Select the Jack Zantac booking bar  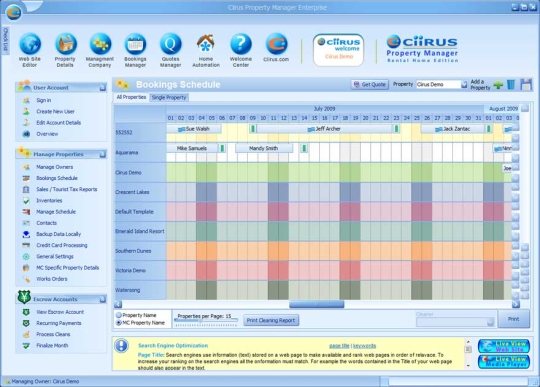[x=453, y=129]
